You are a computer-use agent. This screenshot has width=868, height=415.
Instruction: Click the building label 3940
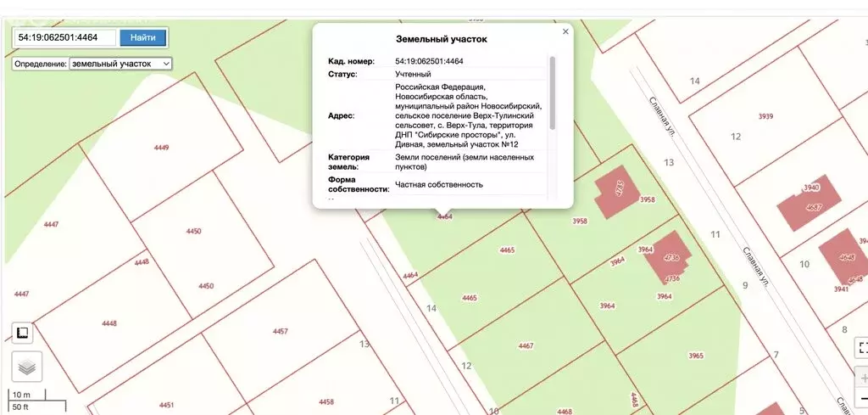click(x=811, y=188)
